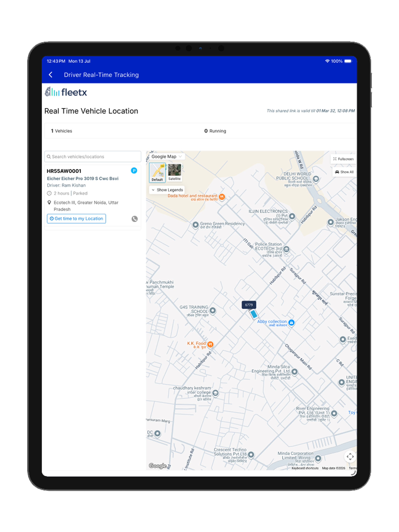Expand the Show Legends panel
Viewport: 399px width, 532px height.
click(x=167, y=190)
